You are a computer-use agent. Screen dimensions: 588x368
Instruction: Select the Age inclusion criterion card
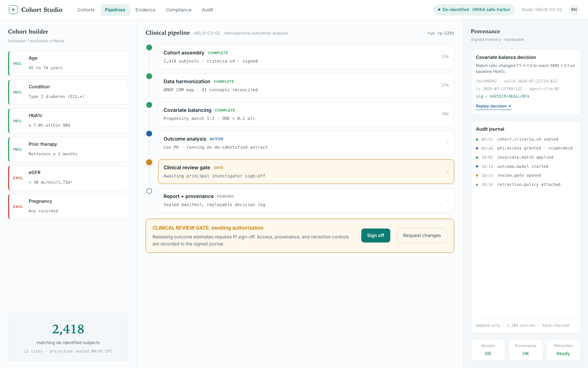coord(68,63)
